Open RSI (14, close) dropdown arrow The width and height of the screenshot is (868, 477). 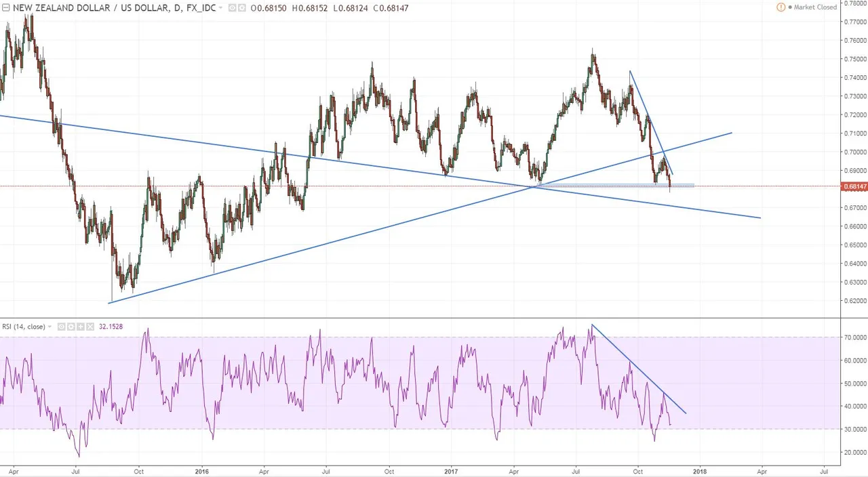tap(50, 327)
